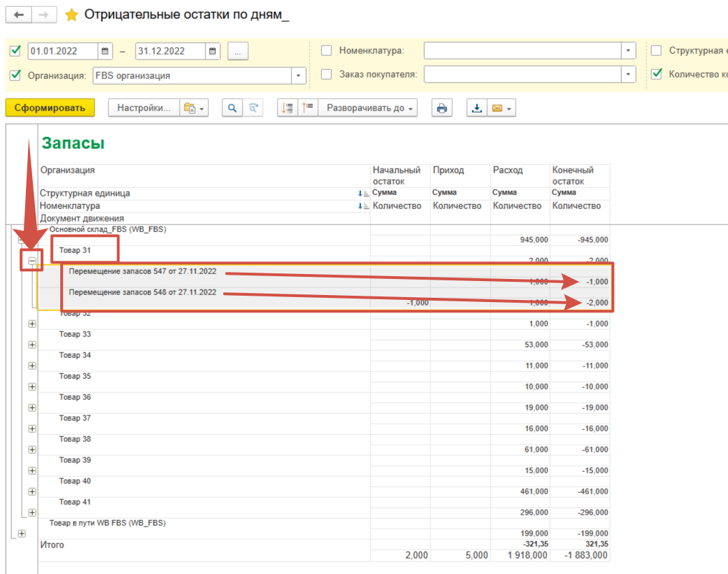The width and height of the screenshot is (728, 574).
Task: Open calendar picker for start date 01.01.2022
Action: click(x=105, y=51)
